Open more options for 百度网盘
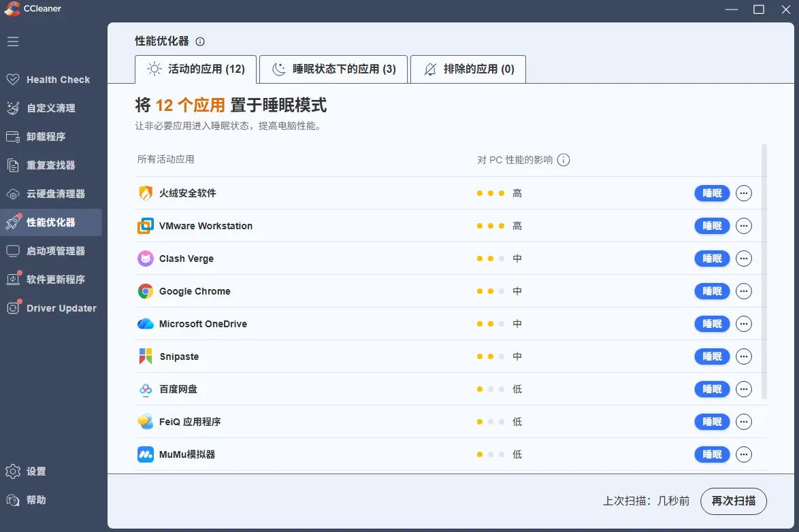The width and height of the screenshot is (799, 532). click(744, 389)
